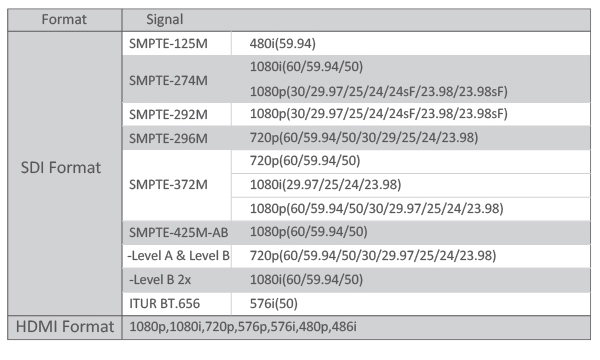600x360 pixels.
Task: Click the Signal column header
Action: (x=356, y=20)
